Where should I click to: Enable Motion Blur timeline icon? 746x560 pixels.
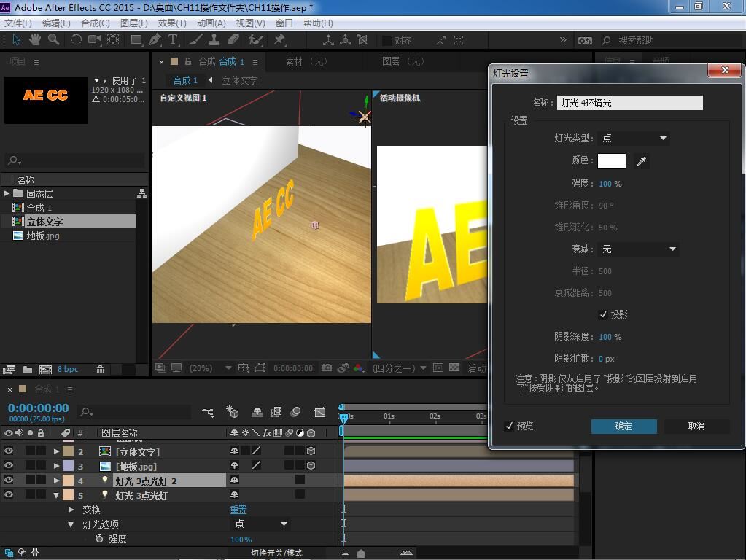[295, 412]
